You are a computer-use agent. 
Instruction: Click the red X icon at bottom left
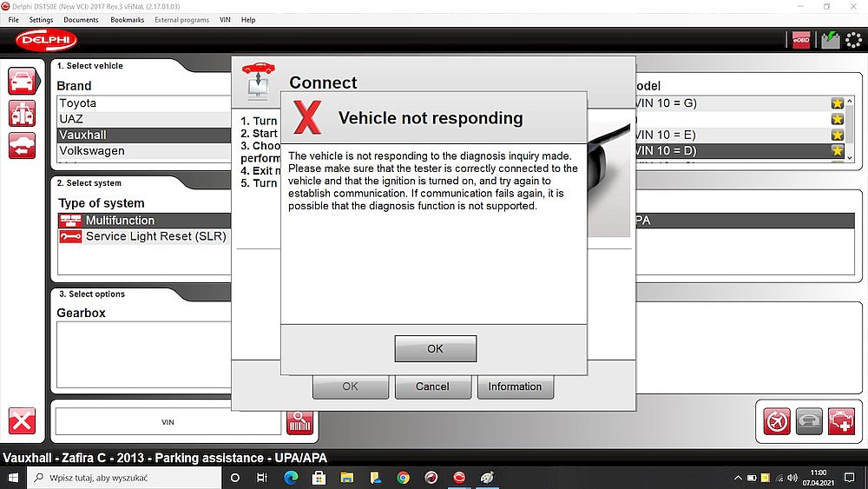click(23, 421)
